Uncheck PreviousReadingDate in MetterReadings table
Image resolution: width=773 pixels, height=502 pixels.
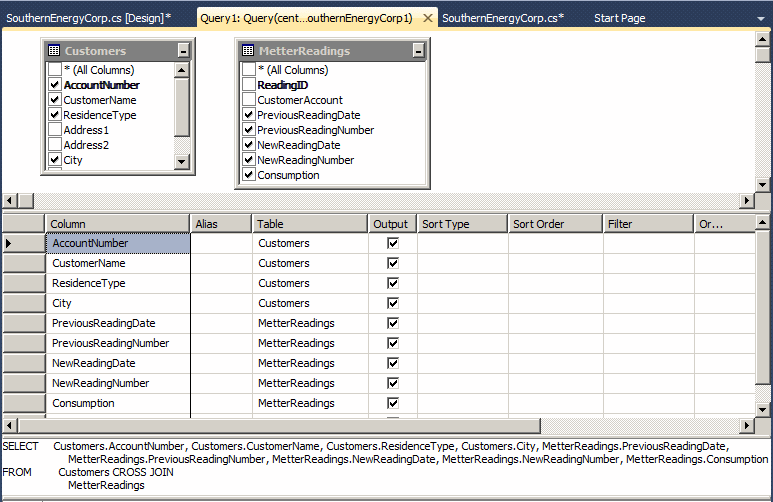click(x=249, y=115)
